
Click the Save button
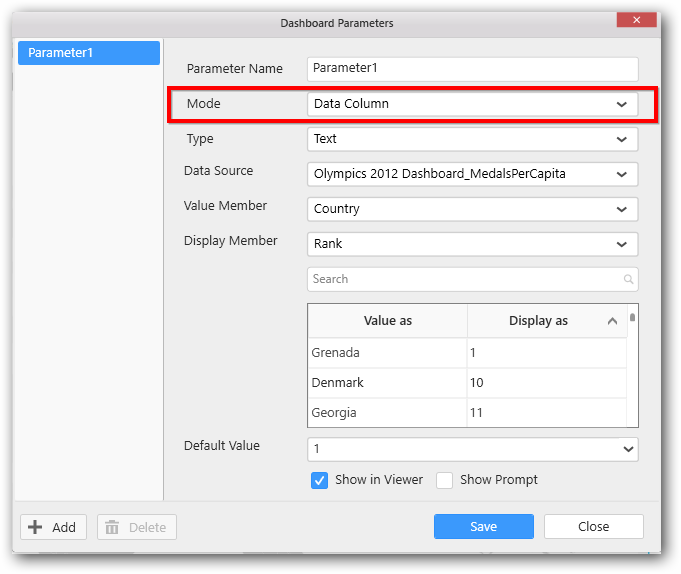tap(483, 527)
